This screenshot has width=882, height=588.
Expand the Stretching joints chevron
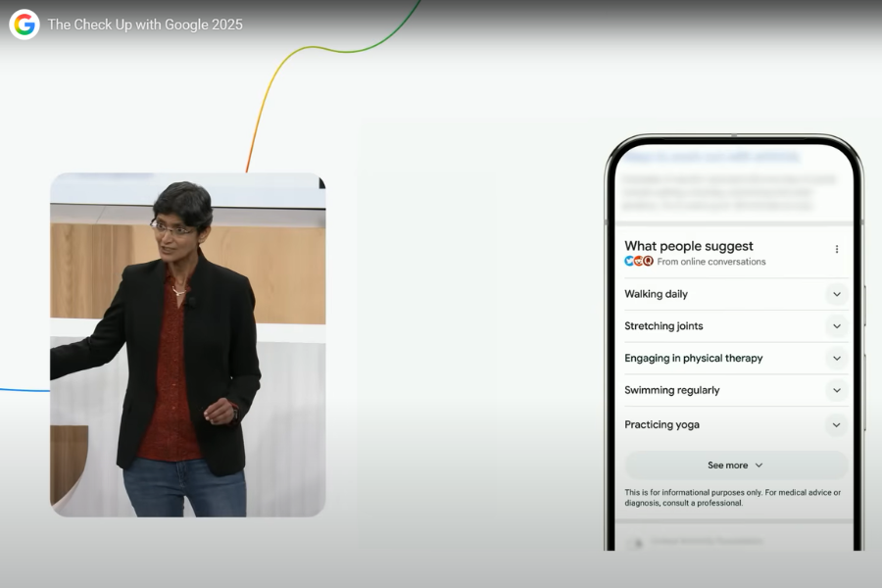[x=836, y=326]
